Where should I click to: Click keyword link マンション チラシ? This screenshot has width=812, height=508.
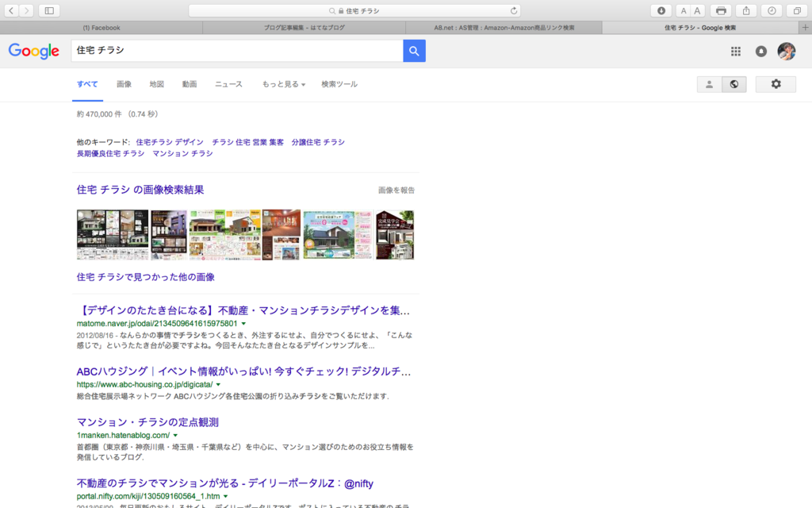(x=182, y=153)
